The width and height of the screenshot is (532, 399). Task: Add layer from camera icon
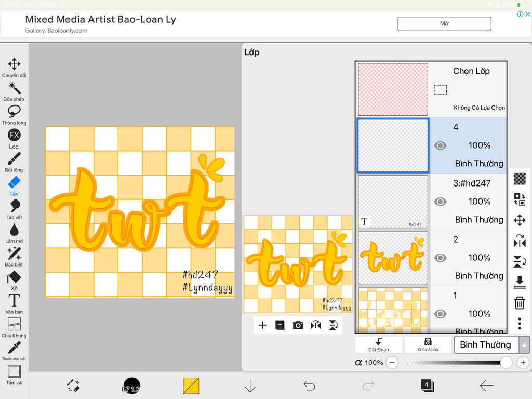(298, 325)
